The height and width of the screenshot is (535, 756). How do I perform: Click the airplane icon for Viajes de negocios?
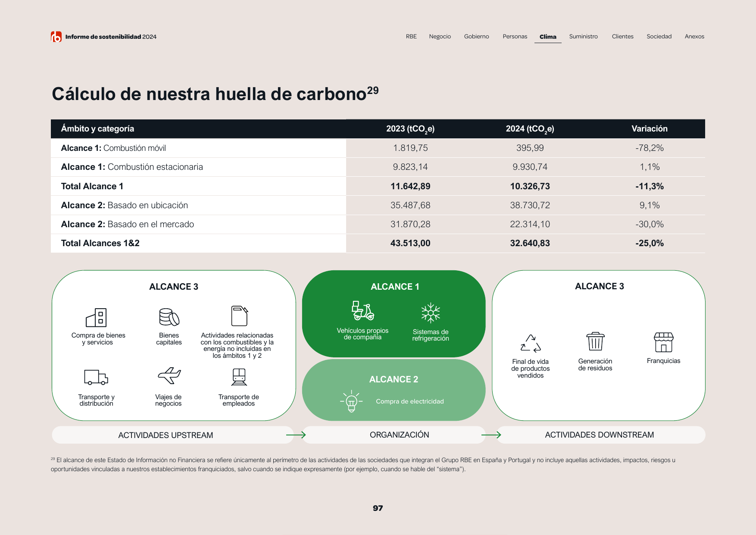coord(169,375)
